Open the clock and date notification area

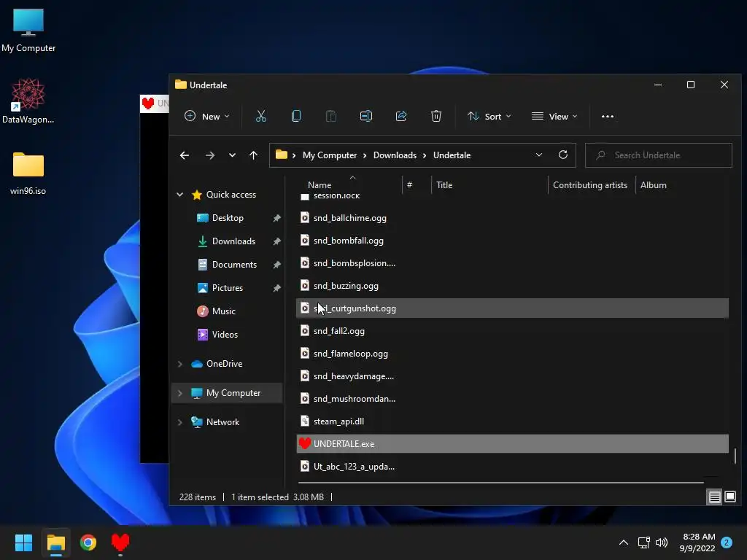point(698,542)
